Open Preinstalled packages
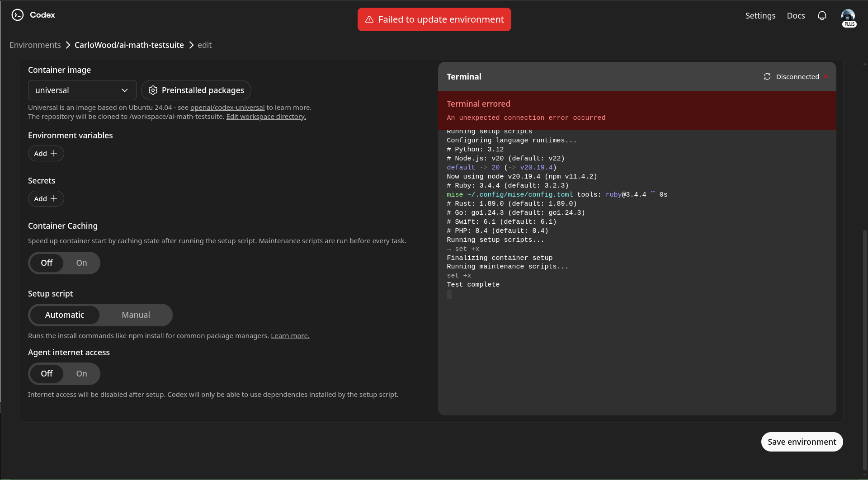 [x=196, y=90]
